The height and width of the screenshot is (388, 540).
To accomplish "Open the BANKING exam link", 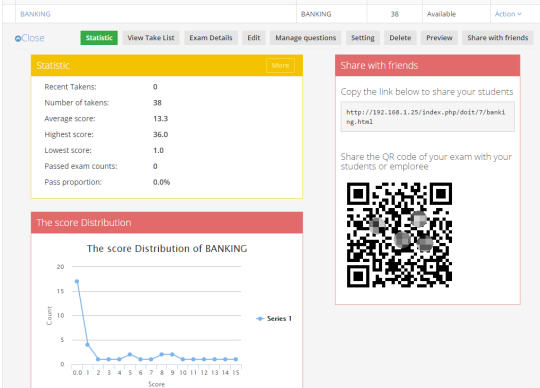I will point(35,14).
